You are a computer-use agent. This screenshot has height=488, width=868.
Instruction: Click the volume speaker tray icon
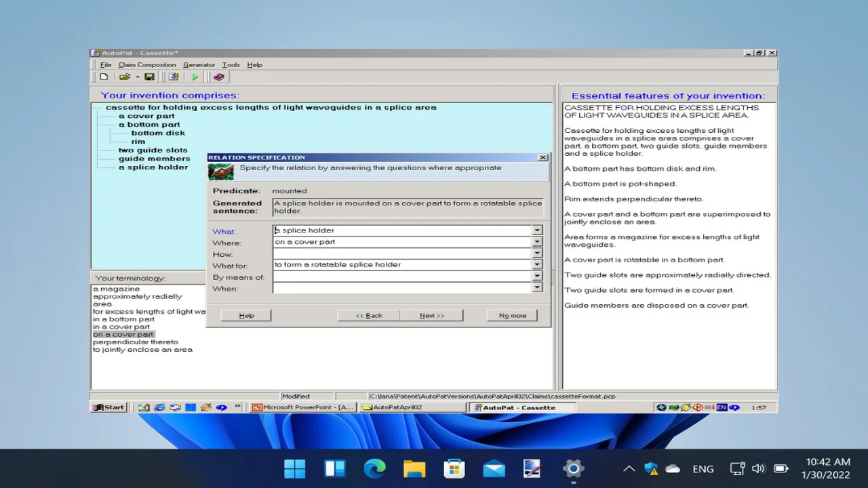pos(758,468)
